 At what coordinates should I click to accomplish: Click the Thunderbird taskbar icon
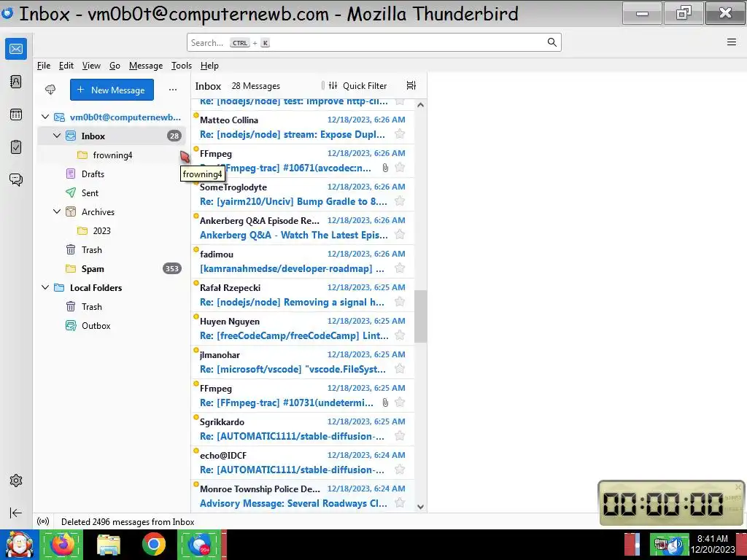click(199, 544)
